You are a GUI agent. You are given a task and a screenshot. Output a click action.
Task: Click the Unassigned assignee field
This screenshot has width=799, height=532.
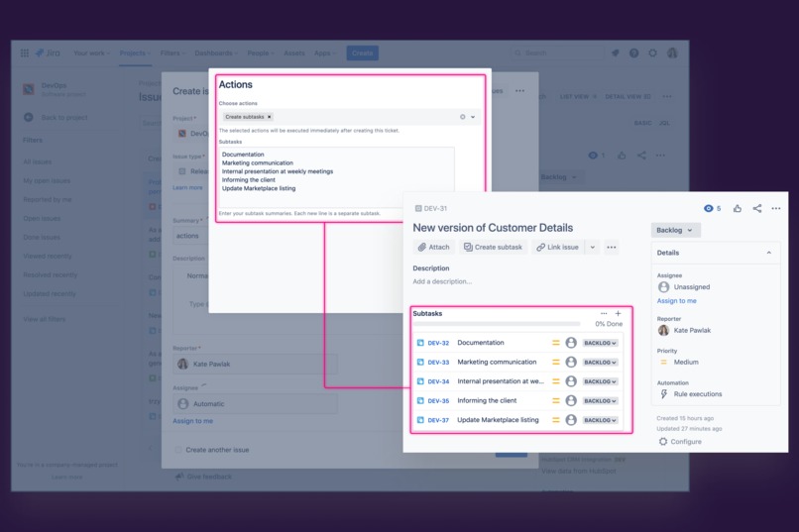683,286
